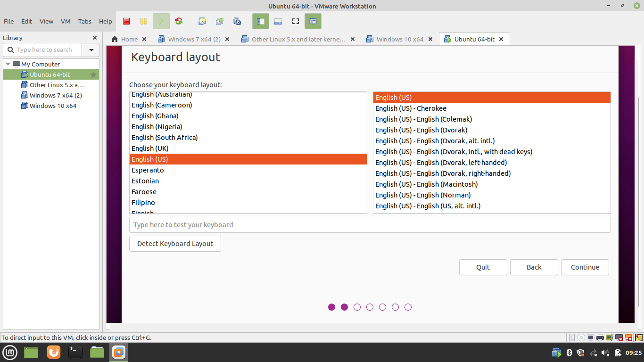Close the Library panel with its X
644x362 pixels.
(x=95, y=38)
